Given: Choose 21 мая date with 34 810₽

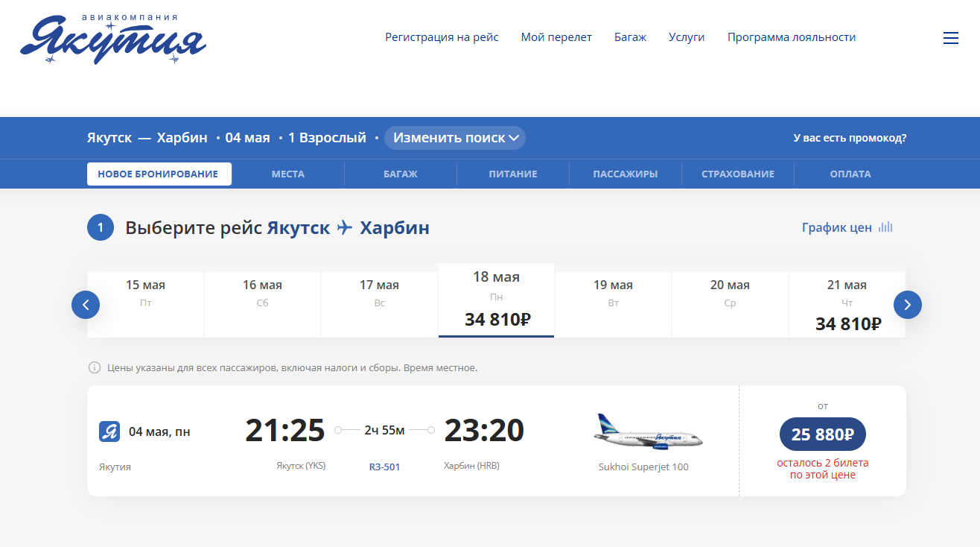Looking at the screenshot, I should (x=847, y=304).
